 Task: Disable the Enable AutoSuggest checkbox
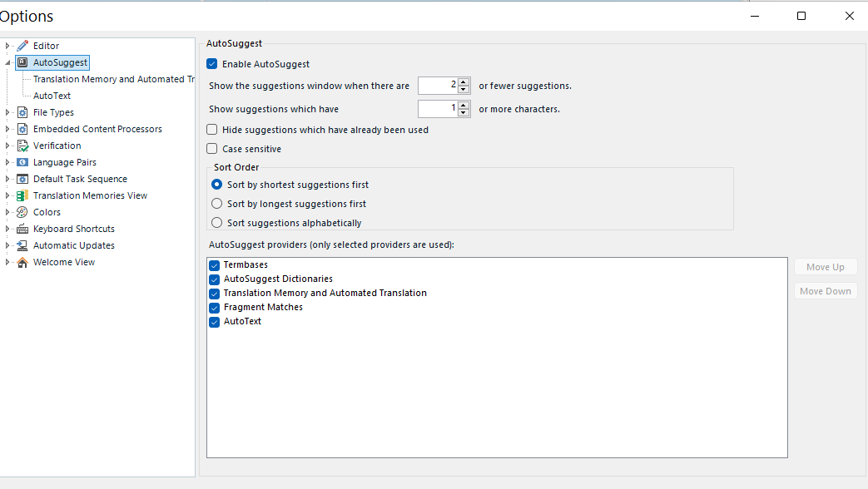coord(212,63)
